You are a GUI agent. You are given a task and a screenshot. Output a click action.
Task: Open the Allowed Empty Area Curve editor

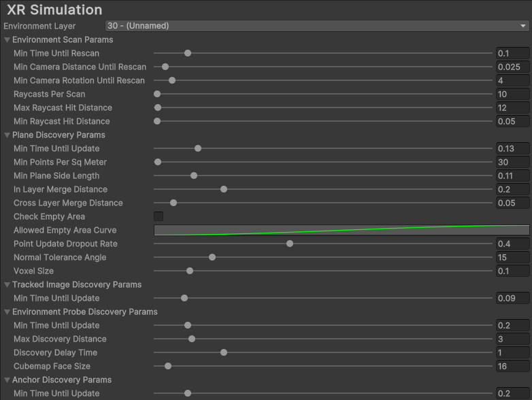[342, 230]
